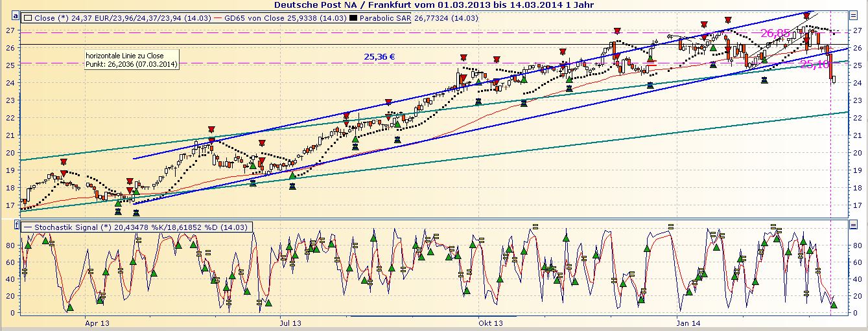
Task: Click the Apr 13 date axis label
Action: [x=98, y=322]
